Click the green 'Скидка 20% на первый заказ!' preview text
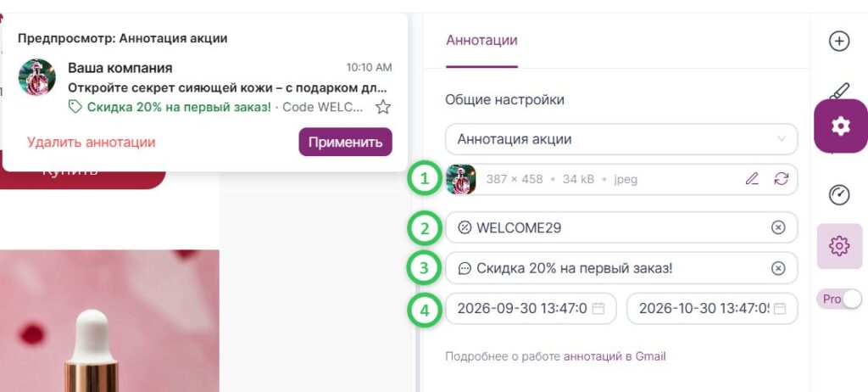The width and height of the screenshot is (868, 392). 180,107
